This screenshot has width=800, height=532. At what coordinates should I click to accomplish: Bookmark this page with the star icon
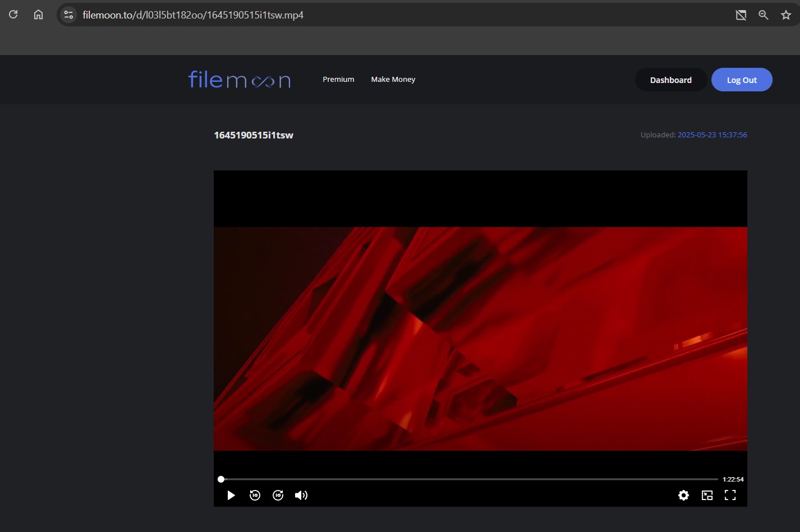click(x=785, y=15)
